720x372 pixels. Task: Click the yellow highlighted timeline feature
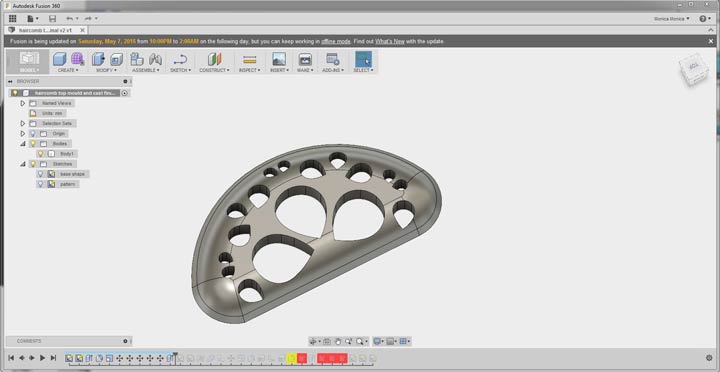[291, 358]
